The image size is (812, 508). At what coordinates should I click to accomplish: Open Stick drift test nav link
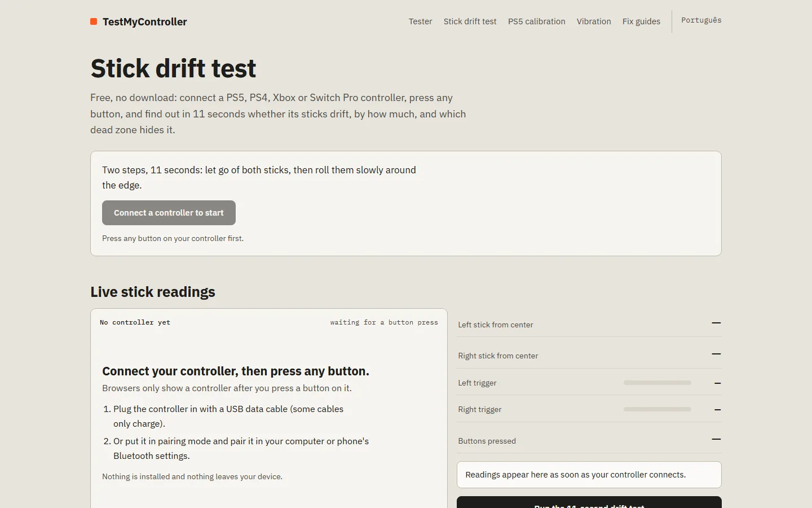(470, 21)
